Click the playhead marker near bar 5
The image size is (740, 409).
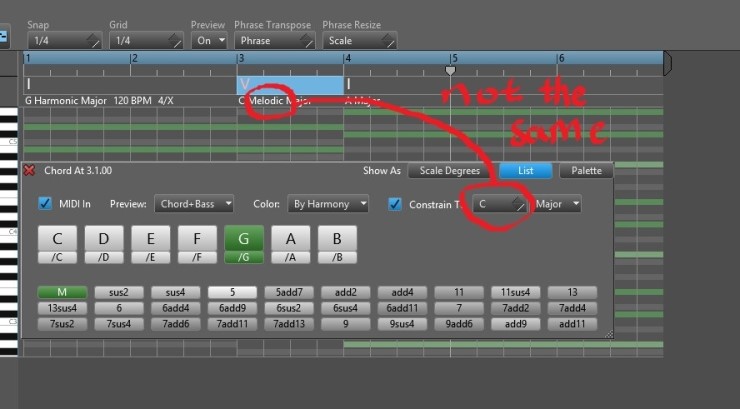[451, 70]
